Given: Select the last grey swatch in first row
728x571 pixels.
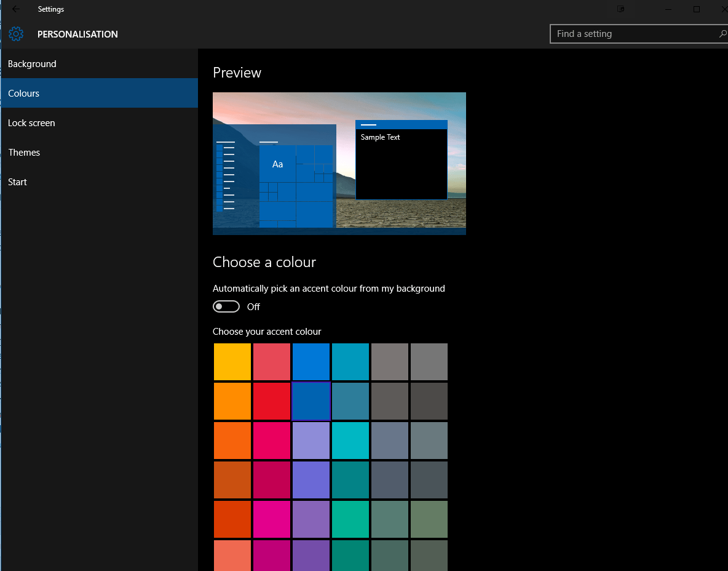Looking at the screenshot, I should [x=429, y=362].
